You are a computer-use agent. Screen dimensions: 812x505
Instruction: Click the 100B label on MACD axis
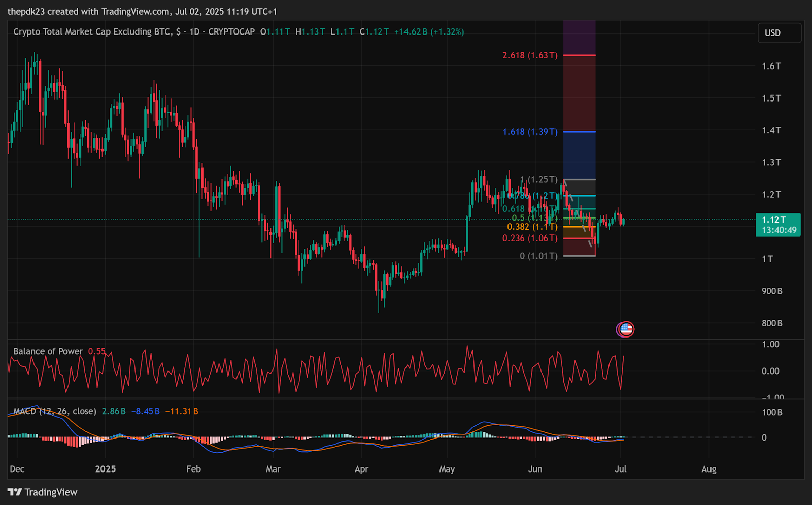coord(772,412)
